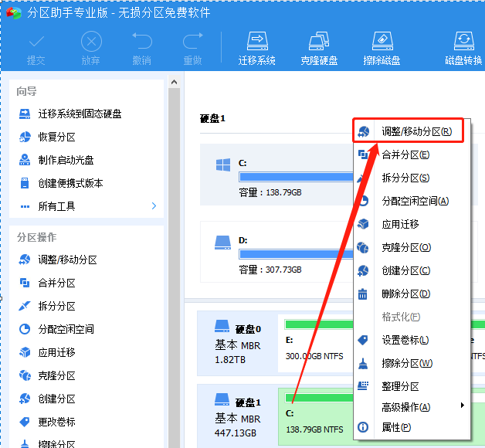
Task: Click the 分区操作 section heading
Action: point(36,237)
